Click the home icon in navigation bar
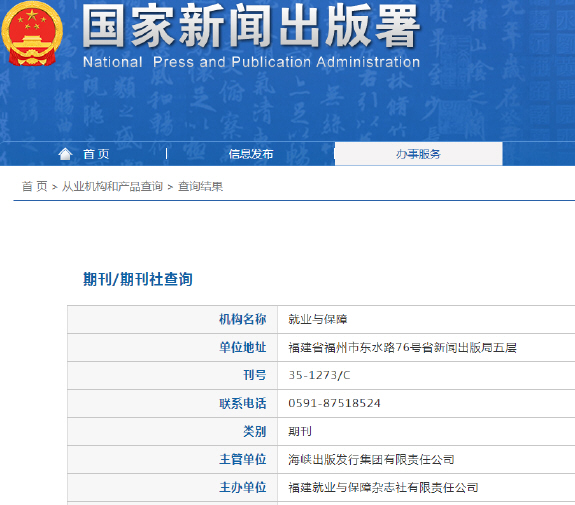This screenshot has width=575, height=505. (x=65, y=154)
